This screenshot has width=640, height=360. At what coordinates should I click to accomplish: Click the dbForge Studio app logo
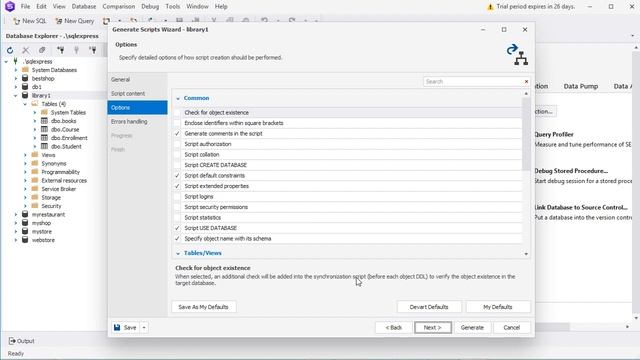click(9, 7)
